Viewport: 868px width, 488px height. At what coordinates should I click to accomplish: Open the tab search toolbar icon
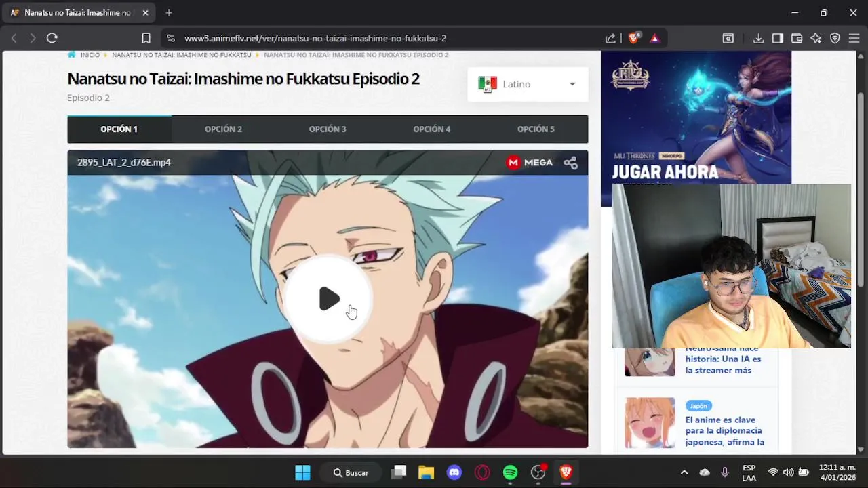728,38
